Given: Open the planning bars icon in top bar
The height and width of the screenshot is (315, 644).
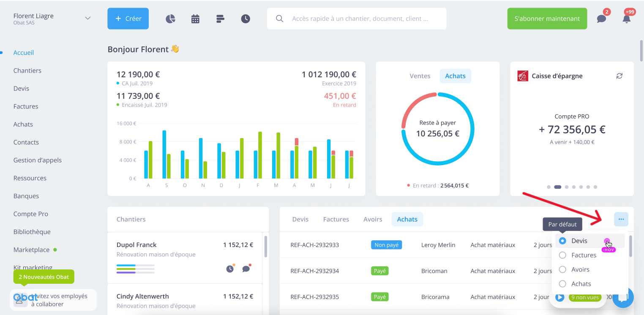Looking at the screenshot, I should (220, 19).
